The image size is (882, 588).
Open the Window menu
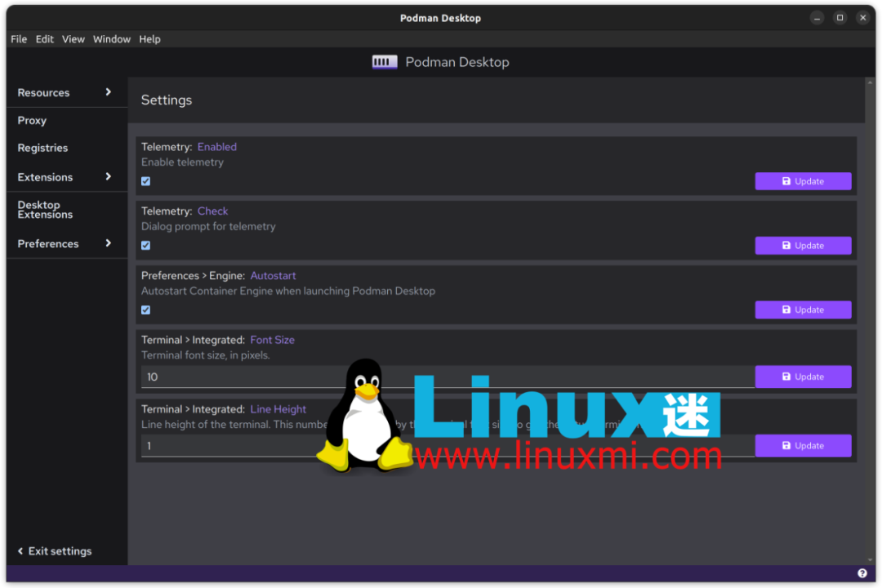tap(111, 39)
